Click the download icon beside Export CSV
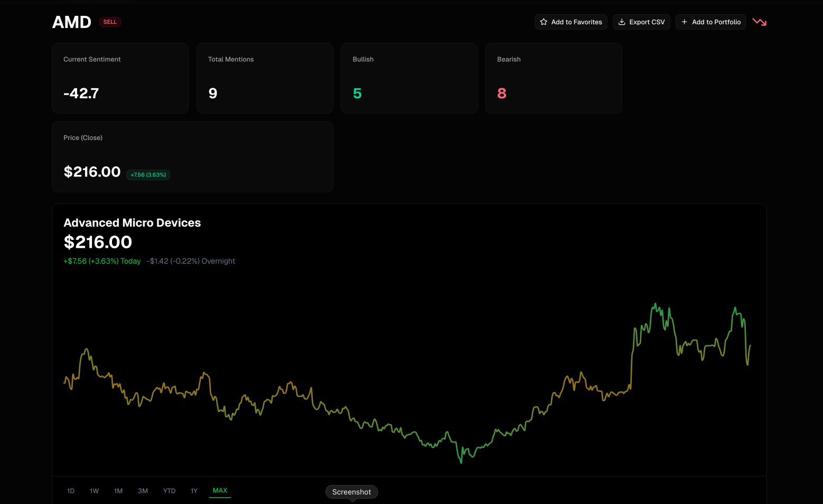 (x=622, y=22)
